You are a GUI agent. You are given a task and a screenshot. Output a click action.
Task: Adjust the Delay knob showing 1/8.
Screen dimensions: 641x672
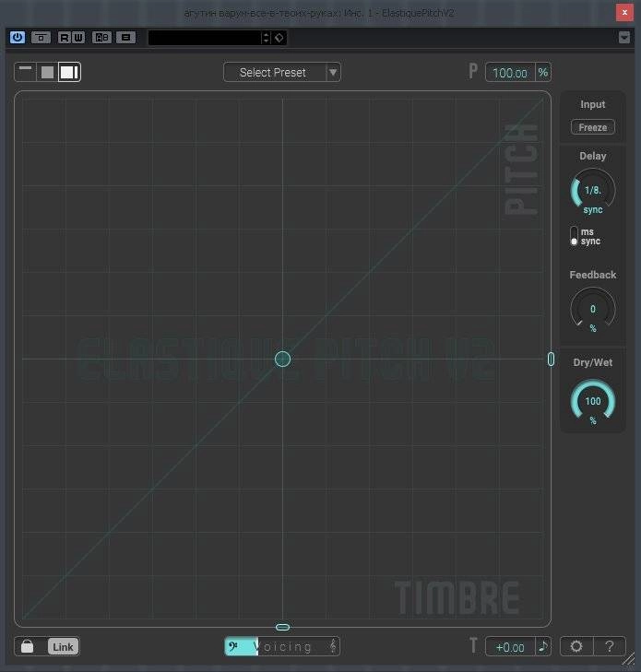click(x=592, y=190)
